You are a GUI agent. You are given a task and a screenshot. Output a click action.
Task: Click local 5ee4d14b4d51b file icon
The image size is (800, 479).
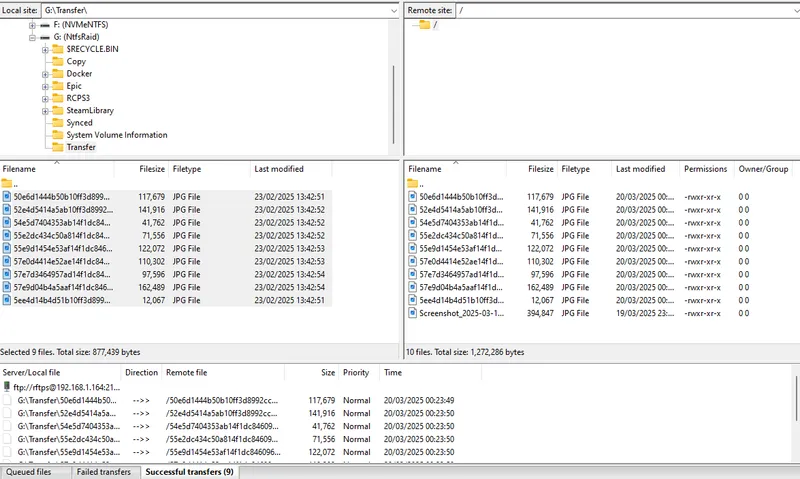[x=7, y=300]
